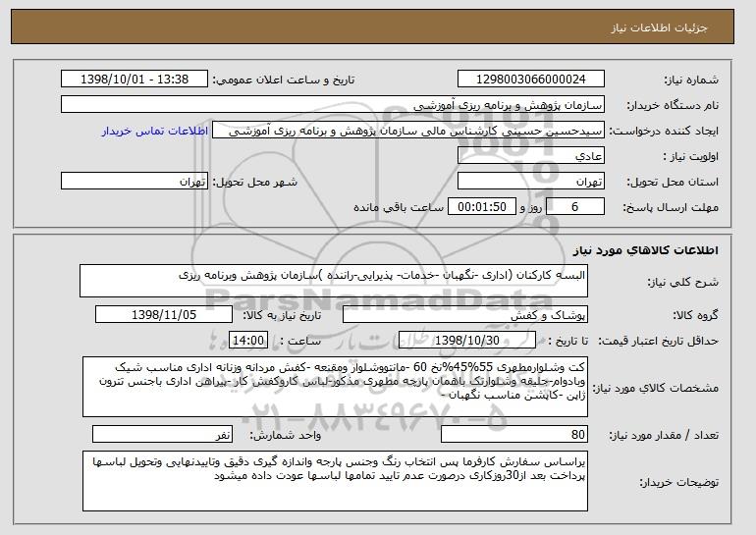Click the label 'شماره نیاز:'
This screenshot has width=756, height=535.
coord(691,80)
